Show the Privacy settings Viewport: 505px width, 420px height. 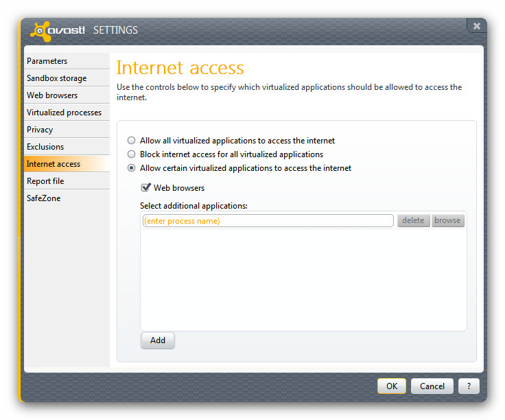pos(40,130)
